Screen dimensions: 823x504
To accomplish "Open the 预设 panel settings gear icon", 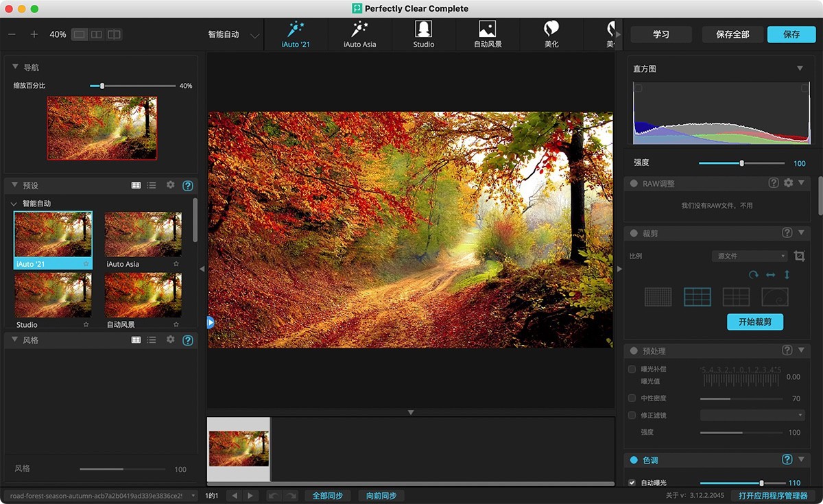I will point(170,185).
